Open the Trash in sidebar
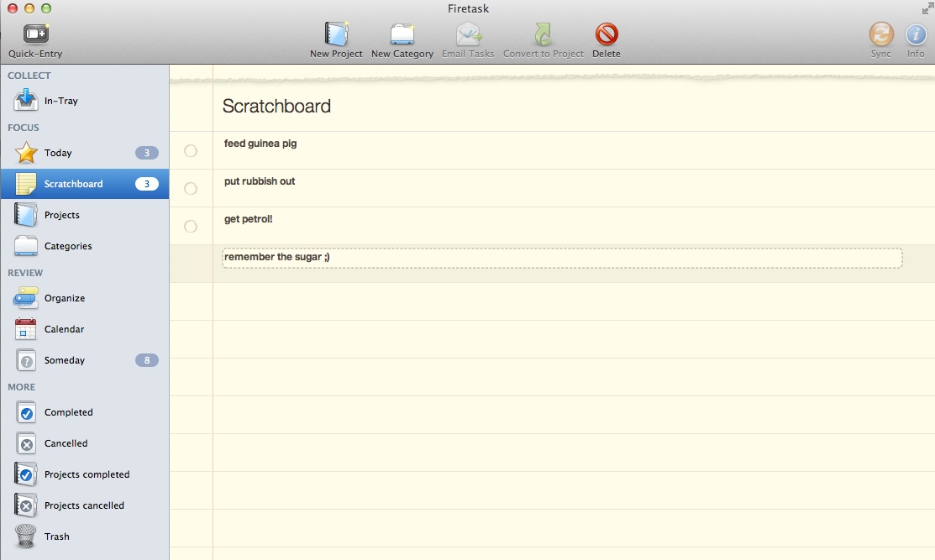Viewport: 935px width, 560px height. [x=56, y=536]
